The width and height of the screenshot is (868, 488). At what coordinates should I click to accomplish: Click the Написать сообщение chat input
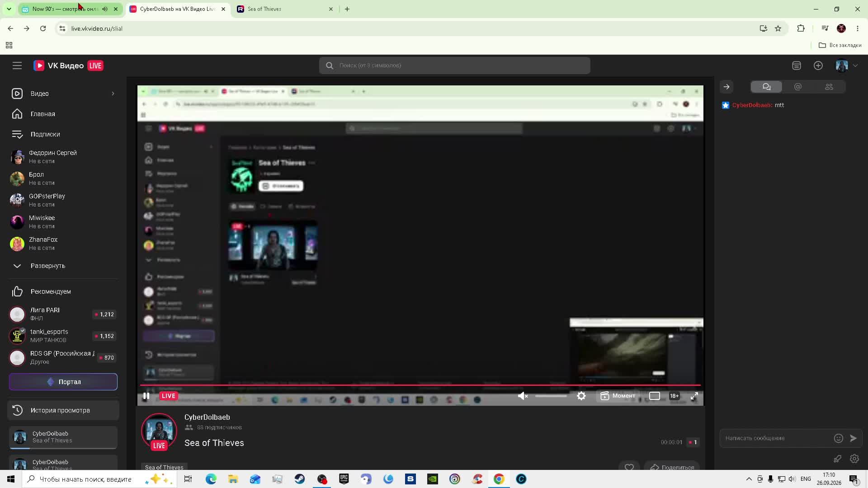(x=778, y=438)
